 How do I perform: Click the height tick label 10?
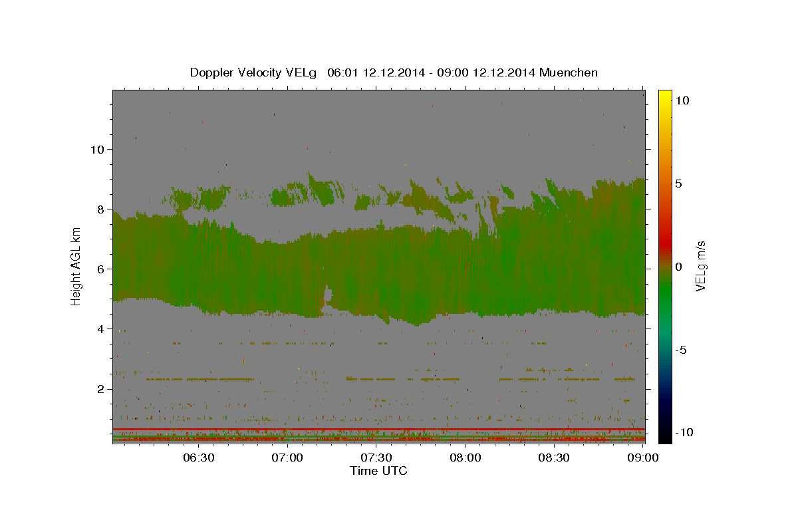(x=97, y=149)
